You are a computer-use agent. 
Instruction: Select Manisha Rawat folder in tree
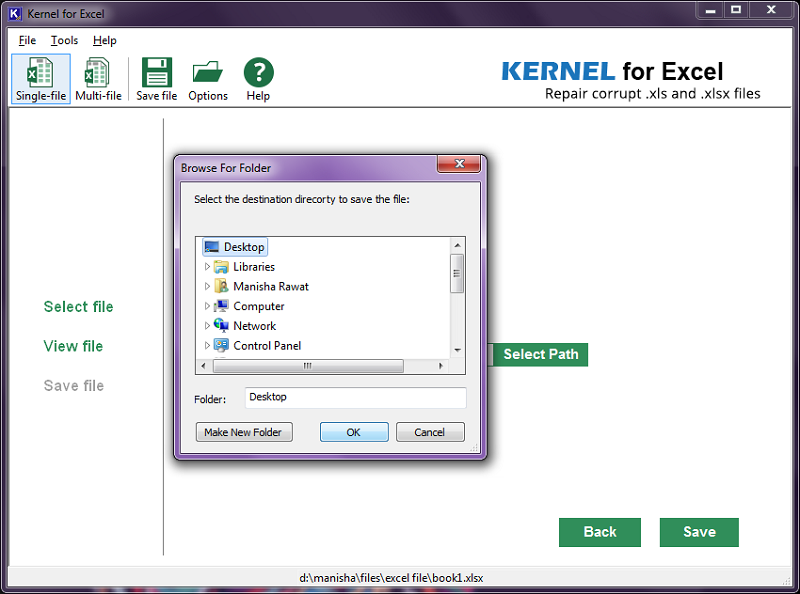click(x=271, y=286)
